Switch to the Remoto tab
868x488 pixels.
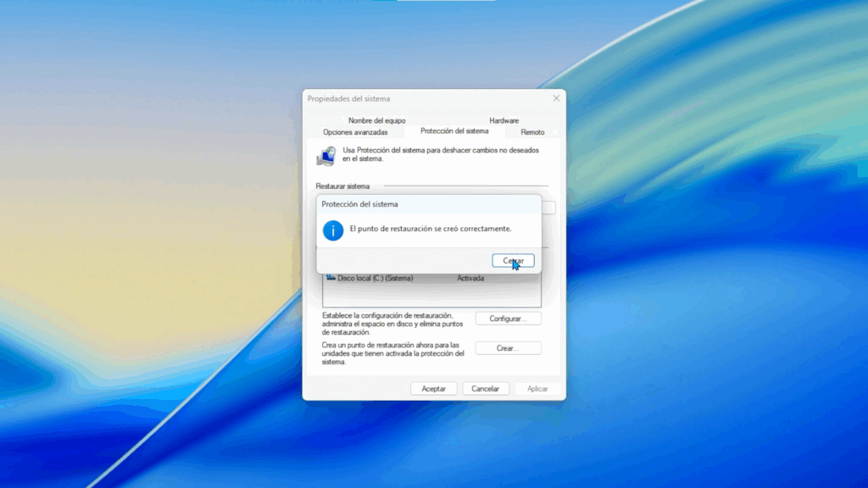point(532,132)
